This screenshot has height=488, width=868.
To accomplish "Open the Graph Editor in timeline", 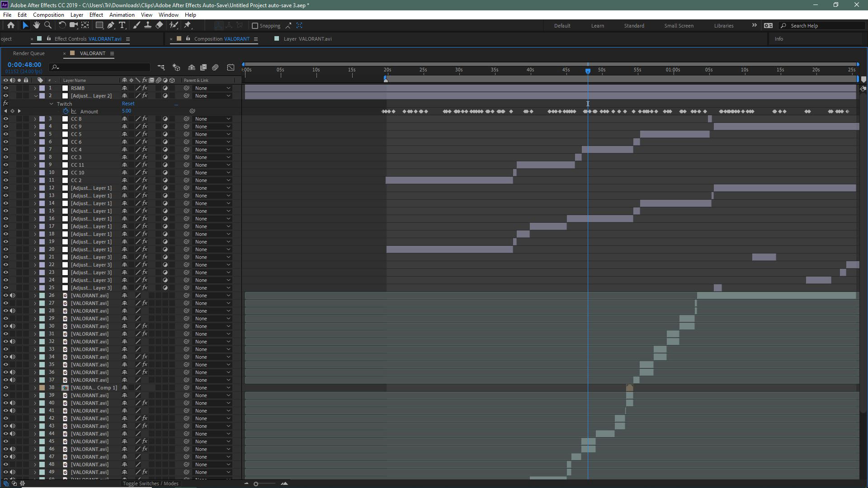I will tap(231, 67).
